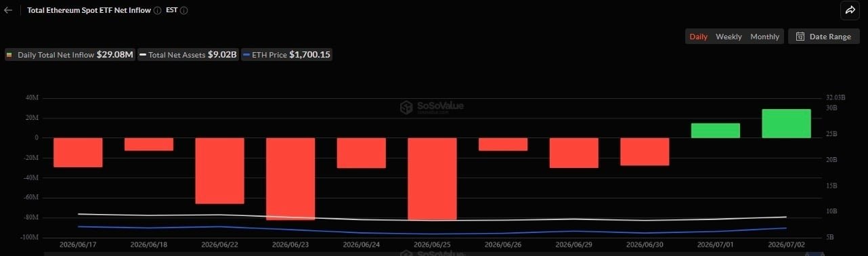Open info icon beside Total Ethereum Spot ETF title
Image resolution: width=868 pixels, height=256 pixels.
157,11
